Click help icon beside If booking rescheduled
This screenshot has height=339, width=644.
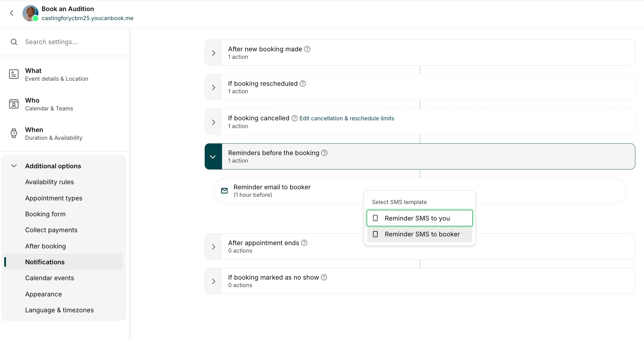303,84
